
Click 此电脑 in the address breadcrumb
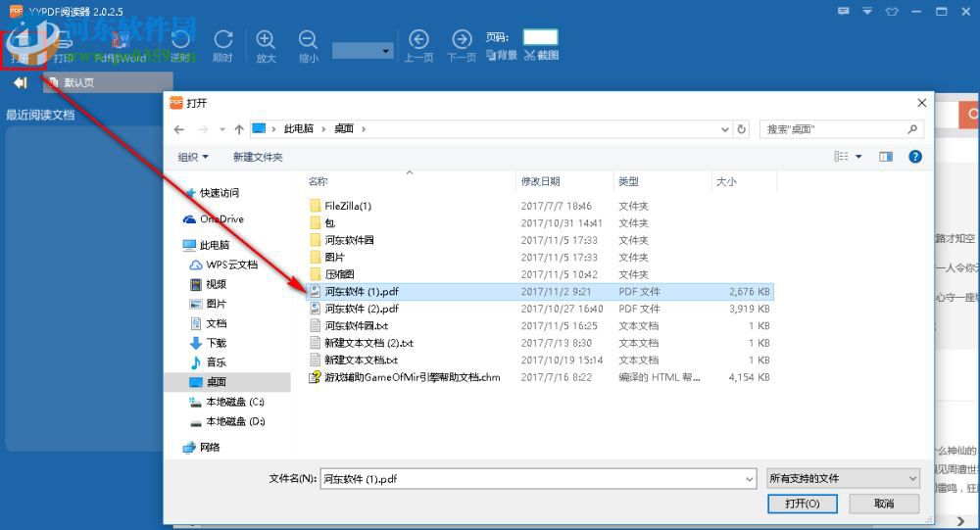[298, 128]
